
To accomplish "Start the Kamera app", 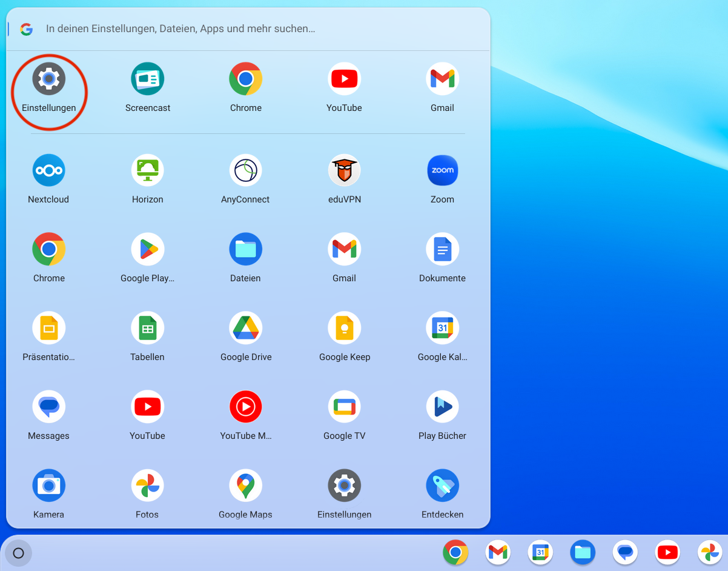I will point(49,486).
